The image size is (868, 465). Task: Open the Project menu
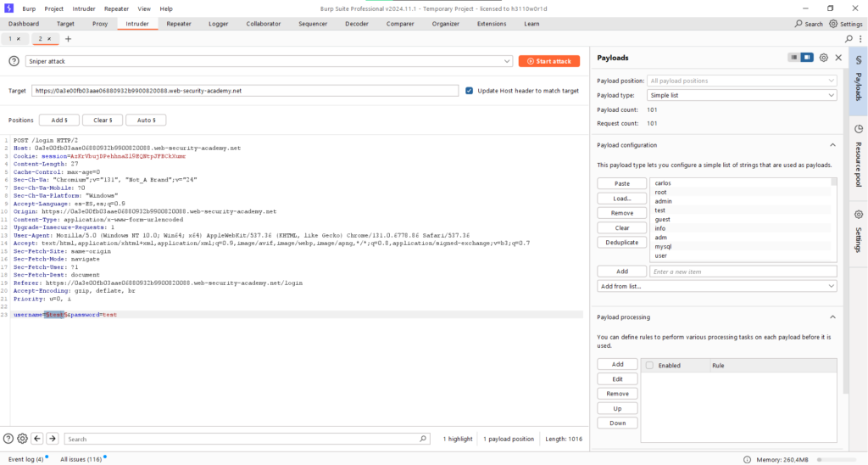pos(53,8)
